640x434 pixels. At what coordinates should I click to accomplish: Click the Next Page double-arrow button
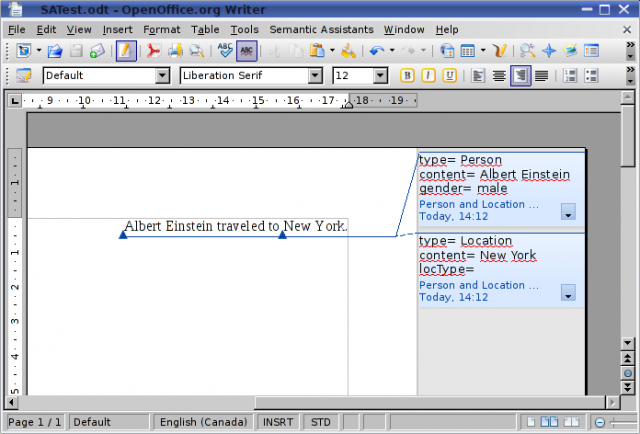(628, 387)
